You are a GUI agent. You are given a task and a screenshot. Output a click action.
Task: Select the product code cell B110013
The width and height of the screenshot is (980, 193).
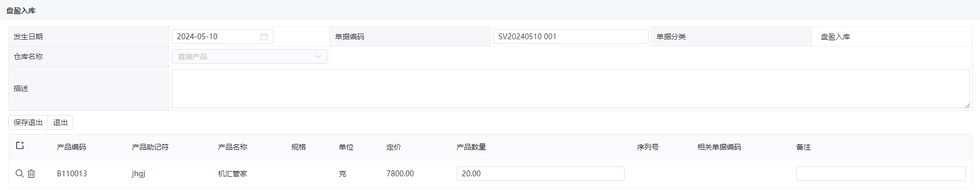72,174
